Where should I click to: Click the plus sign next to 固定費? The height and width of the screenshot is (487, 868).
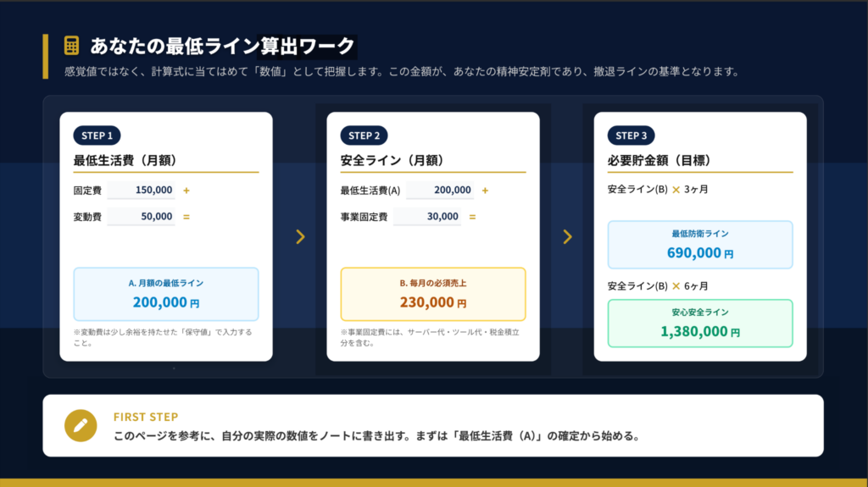pos(186,190)
